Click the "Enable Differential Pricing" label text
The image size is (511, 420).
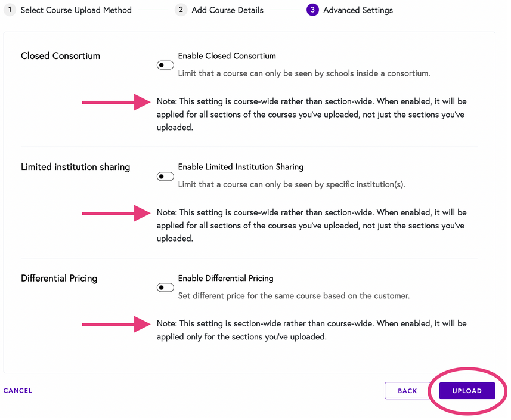click(225, 278)
